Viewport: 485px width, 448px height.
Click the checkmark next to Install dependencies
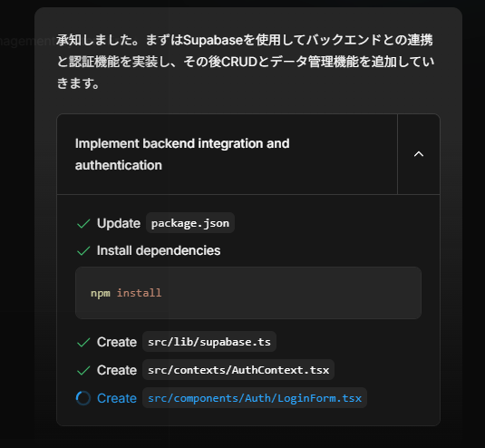(x=83, y=250)
